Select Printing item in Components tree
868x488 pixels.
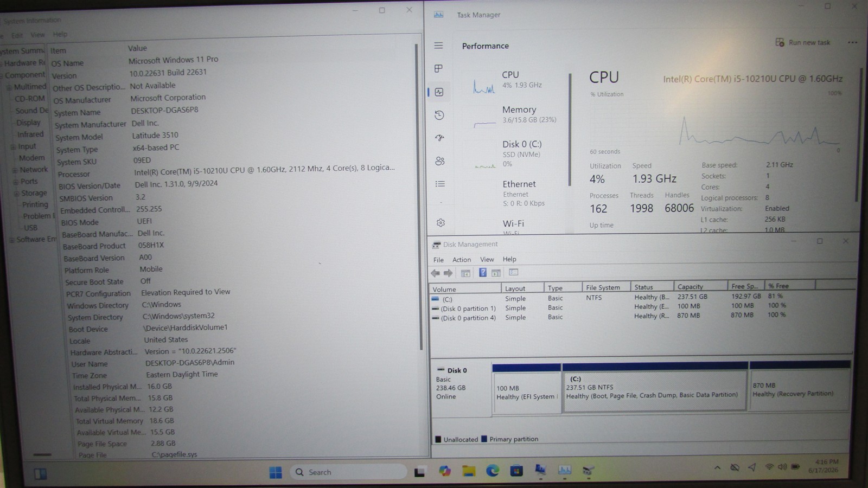35,204
